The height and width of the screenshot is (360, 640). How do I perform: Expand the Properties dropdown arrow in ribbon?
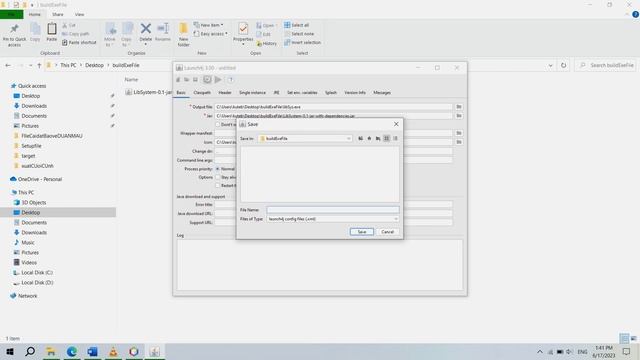pyautogui.click(x=243, y=44)
